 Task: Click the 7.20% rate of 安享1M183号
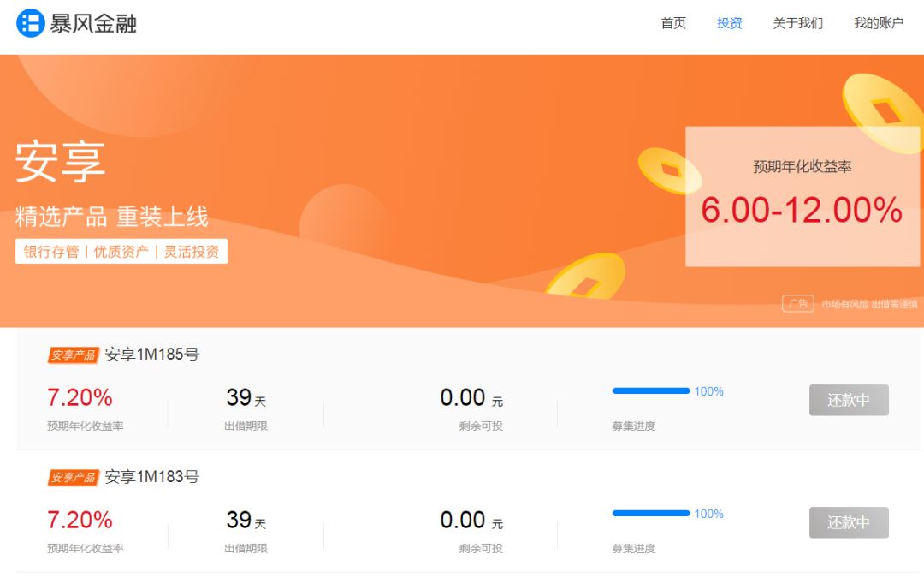pyautogui.click(x=80, y=520)
